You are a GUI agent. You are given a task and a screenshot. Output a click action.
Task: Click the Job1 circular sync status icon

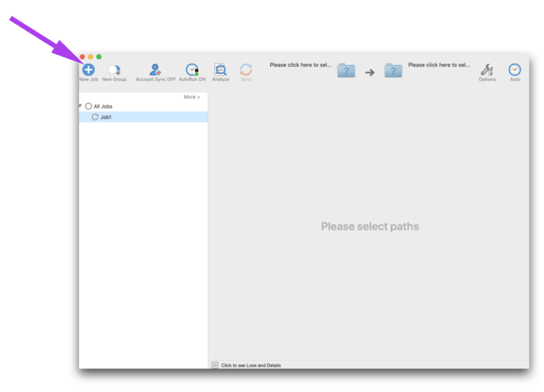point(96,117)
